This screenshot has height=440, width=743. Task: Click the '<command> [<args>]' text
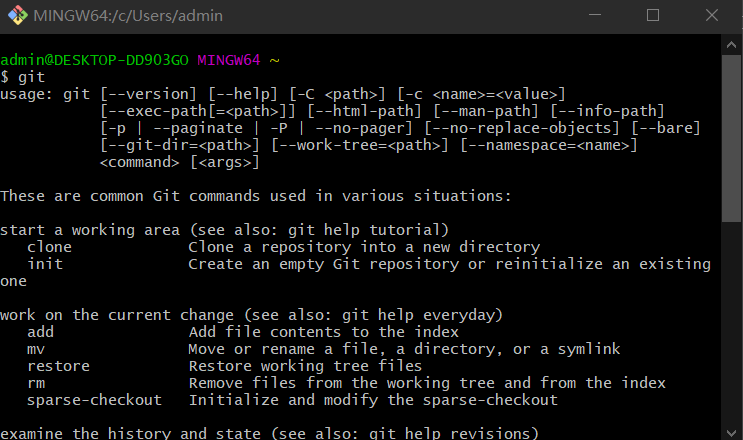click(180, 162)
